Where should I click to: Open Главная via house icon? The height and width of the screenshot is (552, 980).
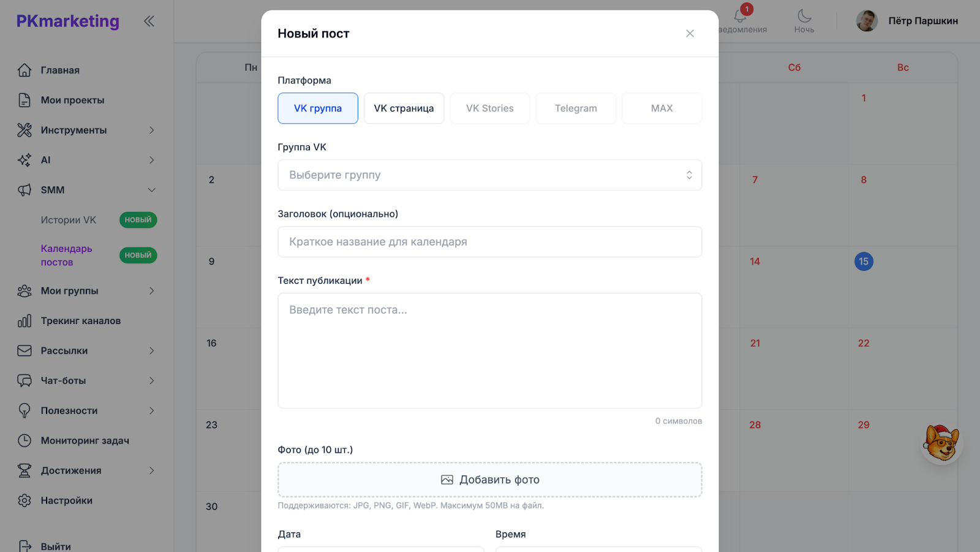click(24, 70)
